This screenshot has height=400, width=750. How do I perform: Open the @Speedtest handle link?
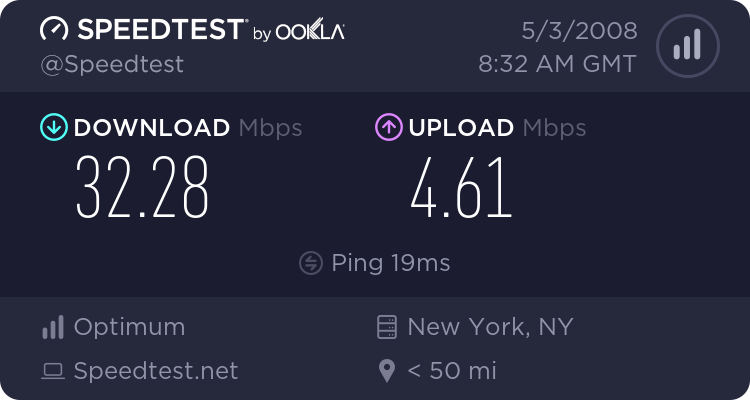[112, 65]
